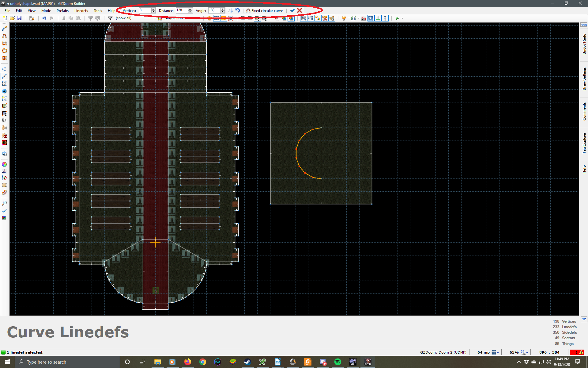Open the Prefabs menu
The height and width of the screenshot is (368, 588).
coord(62,10)
